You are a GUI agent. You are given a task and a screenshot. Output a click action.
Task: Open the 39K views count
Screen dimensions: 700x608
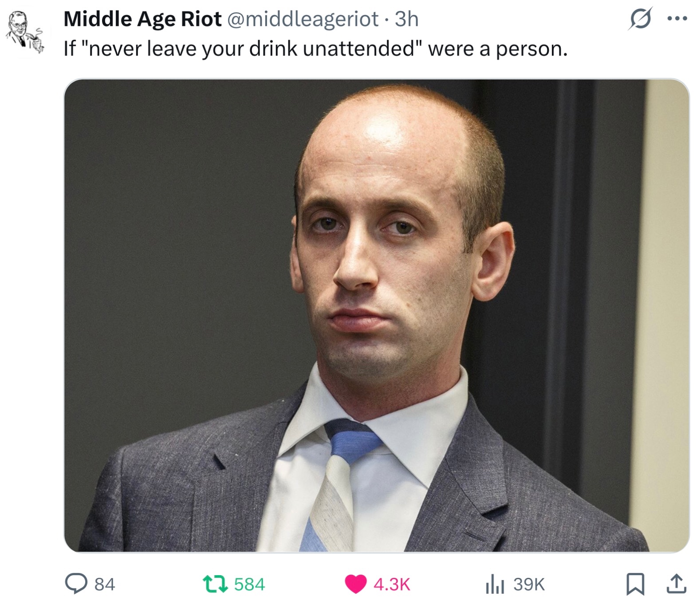pos(529,584)
